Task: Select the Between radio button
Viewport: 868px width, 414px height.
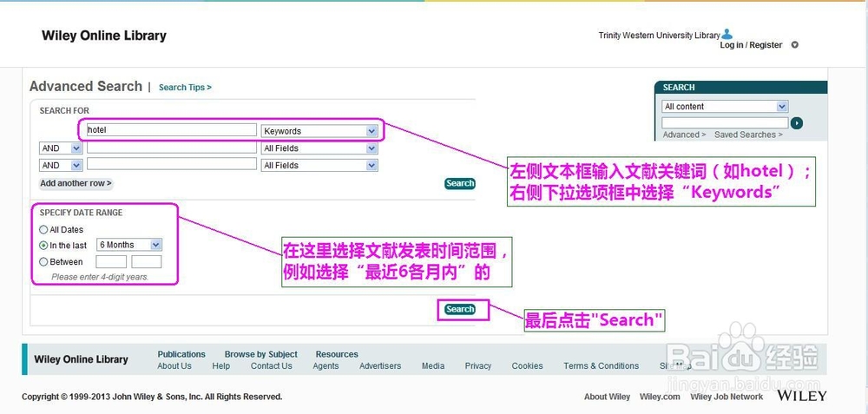Action: pyautogui.click(x=43, y=262)
